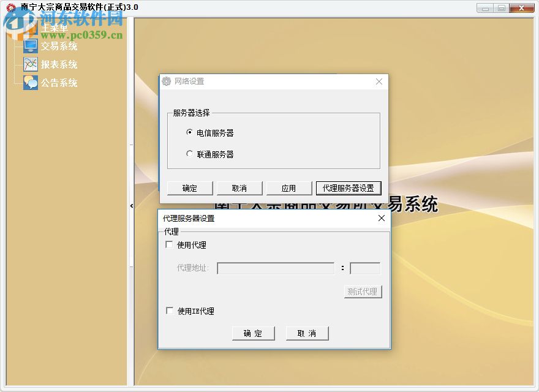Image resolution: width=539 pixels, height=392 pixels.
Task: Close the 代理服务器设置 dialog
Action: 382,218
